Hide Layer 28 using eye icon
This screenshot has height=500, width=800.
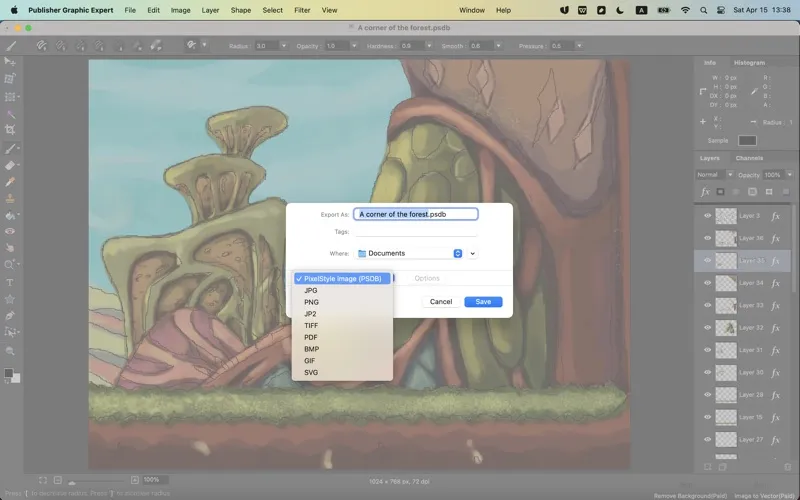pos(707,395)
